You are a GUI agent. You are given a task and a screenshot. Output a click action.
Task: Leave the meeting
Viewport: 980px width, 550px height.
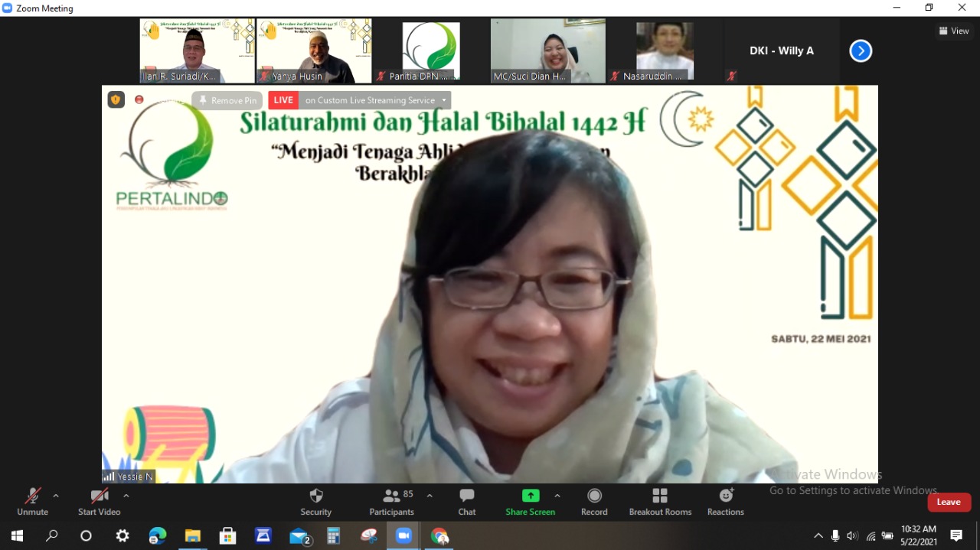[x=949, y=502]
